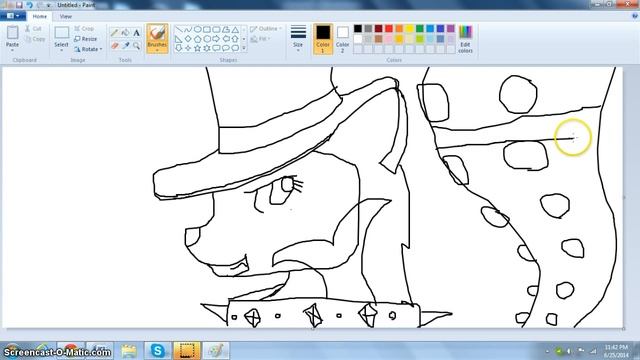Pick the lime green palette swatch
640x360 pixels.
point(420,39)
